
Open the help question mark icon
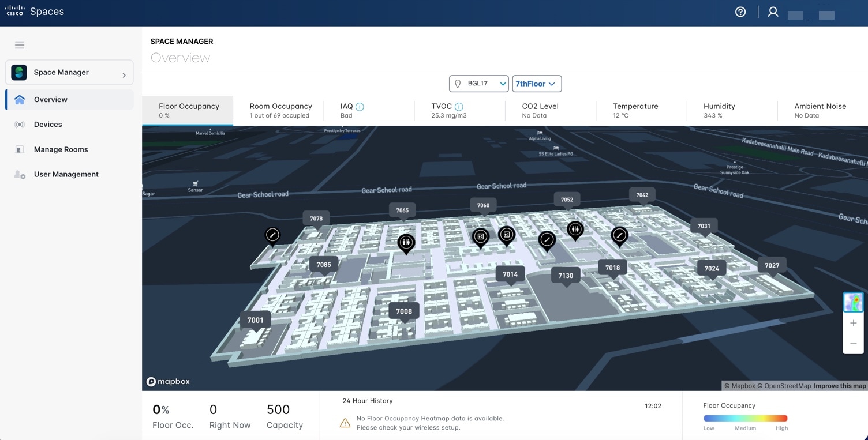pyautogui.click(x=740, y=12)
